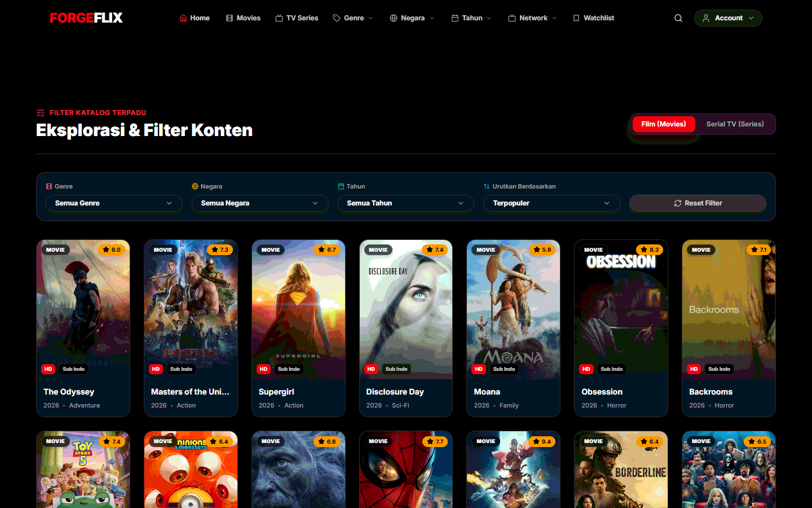
Task: Click the ForgeFlix logo
Action: [x=86, y=18]
